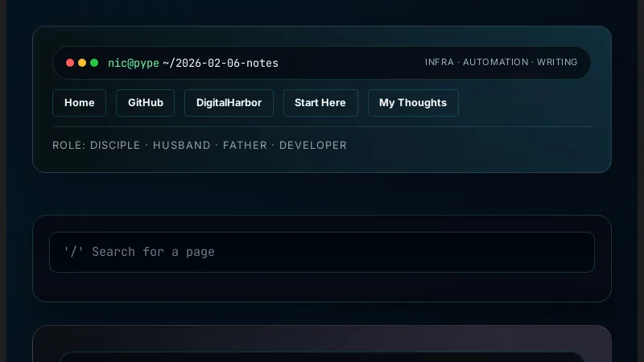Click the AUTOMATION tagline word
This screenshot has width=644, height=362.
(496, 62)
